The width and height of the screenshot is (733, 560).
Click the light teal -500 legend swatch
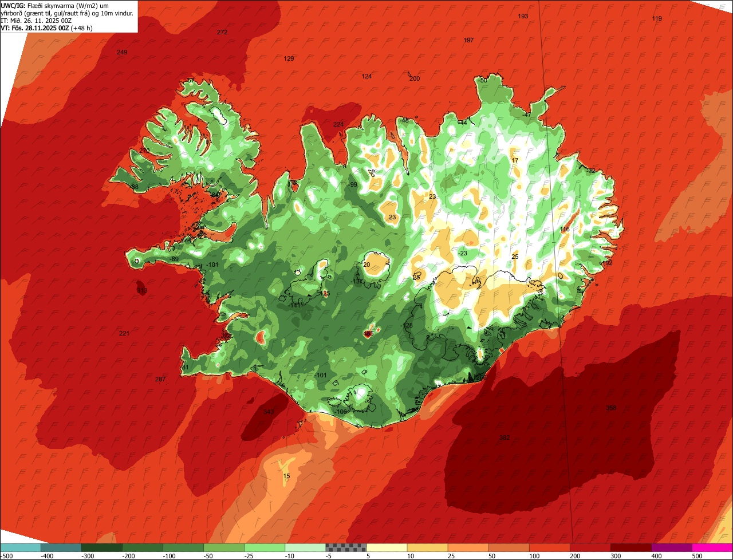20,547
